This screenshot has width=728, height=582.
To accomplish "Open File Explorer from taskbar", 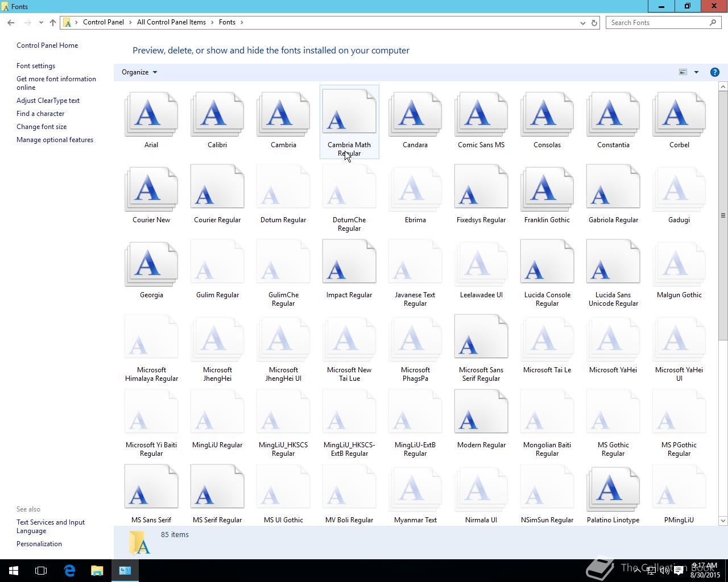I will point(97,571).
